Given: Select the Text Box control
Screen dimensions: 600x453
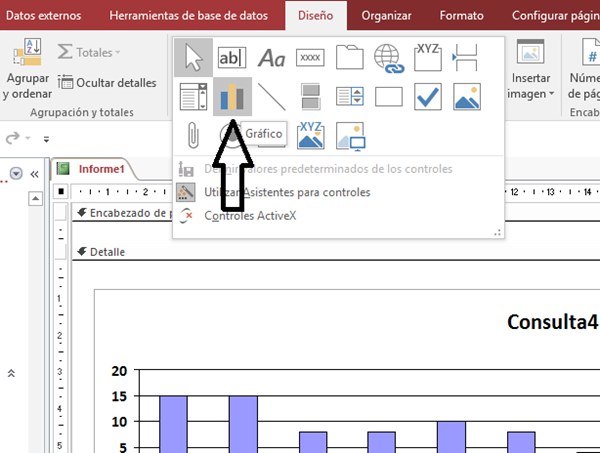Looking at the screenshot, I should pyautogui.click(x=232, y=58).
